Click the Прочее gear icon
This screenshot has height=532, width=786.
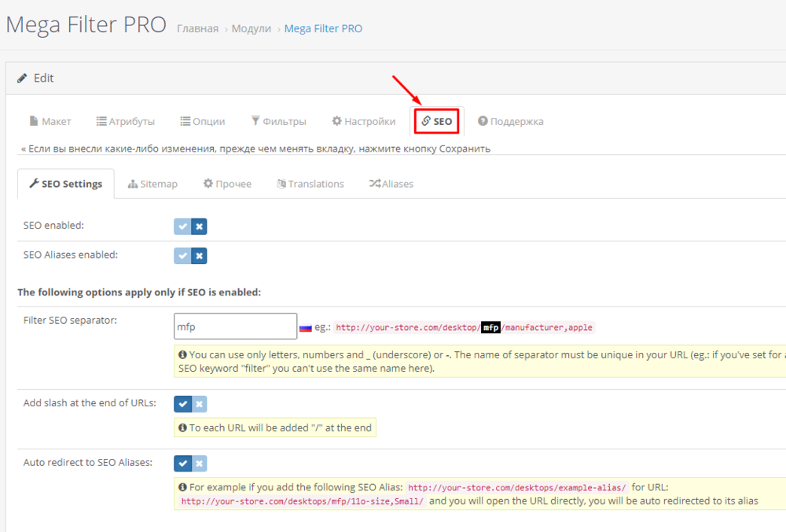point(208,183)
